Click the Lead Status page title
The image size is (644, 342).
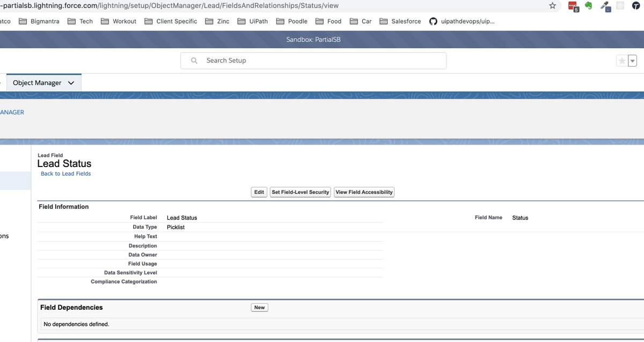tap(64, 164)
